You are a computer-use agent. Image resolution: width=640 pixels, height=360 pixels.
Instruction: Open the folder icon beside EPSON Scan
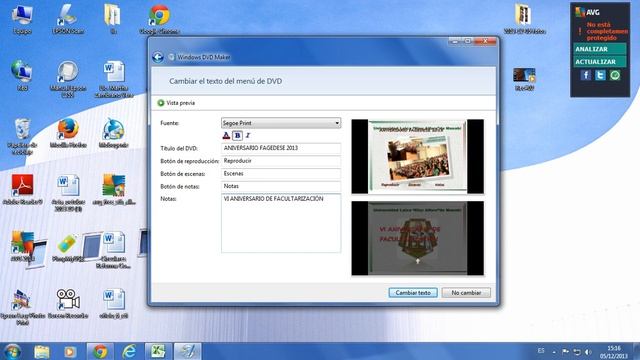(113, 18)
